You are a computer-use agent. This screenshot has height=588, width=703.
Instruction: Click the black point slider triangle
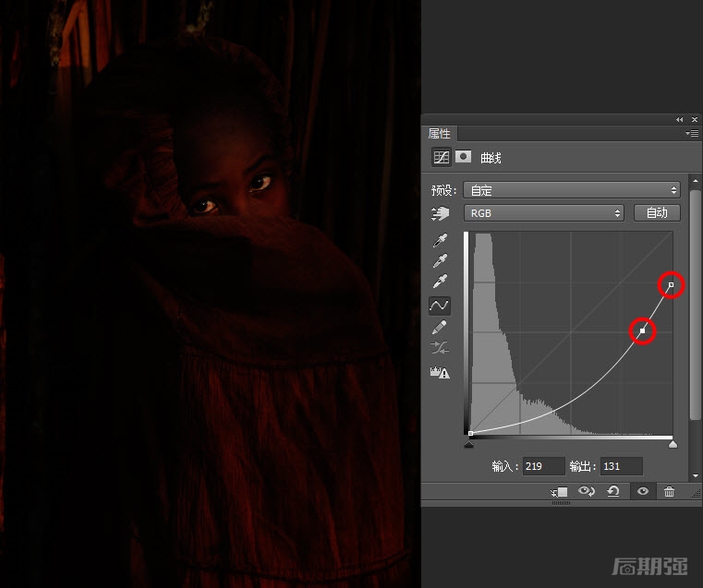[469, 444]
